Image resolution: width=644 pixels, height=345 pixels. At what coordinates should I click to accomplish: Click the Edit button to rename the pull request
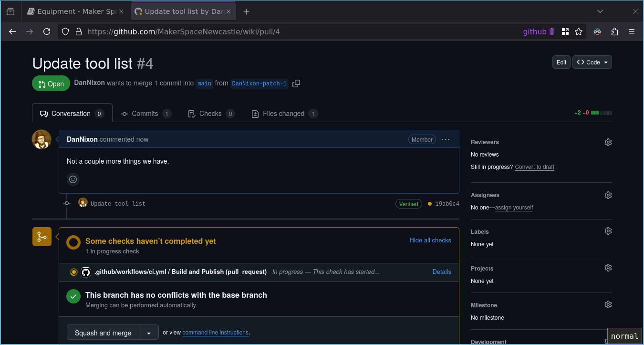pyautogui.click(x=561, y=62)
